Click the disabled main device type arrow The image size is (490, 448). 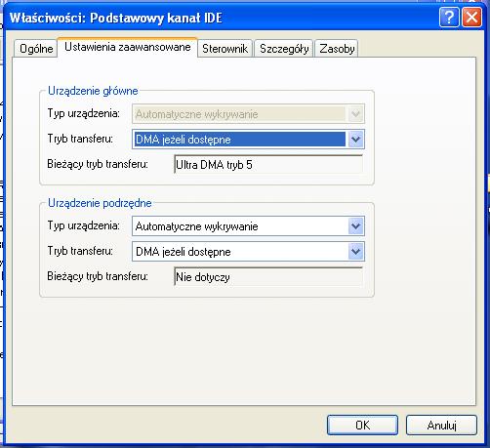pyautogui.click(x=355, y=114)
